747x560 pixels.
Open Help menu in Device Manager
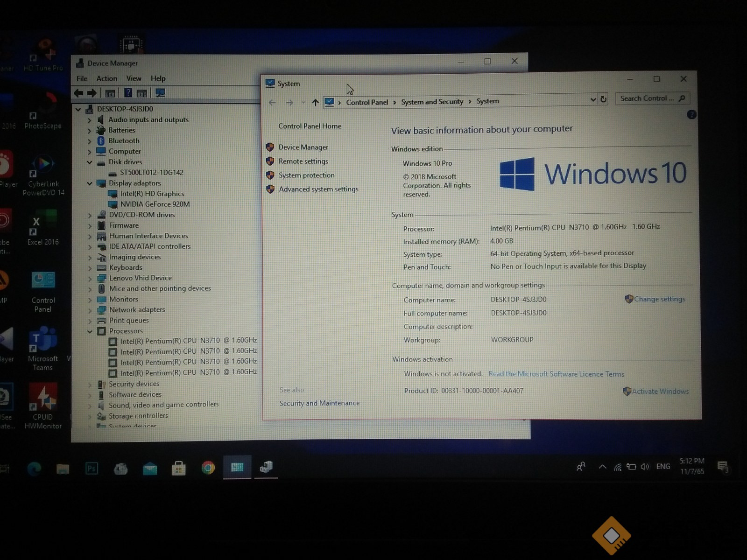158,78
